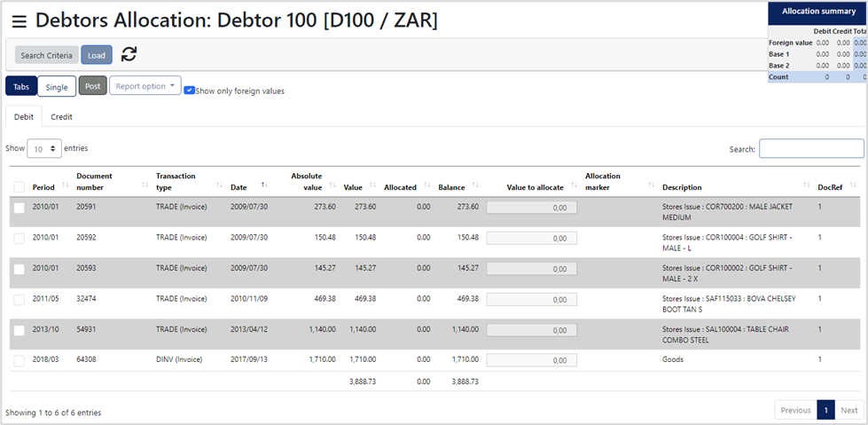Sort by Absolute value column arrows

click(332, 184)
